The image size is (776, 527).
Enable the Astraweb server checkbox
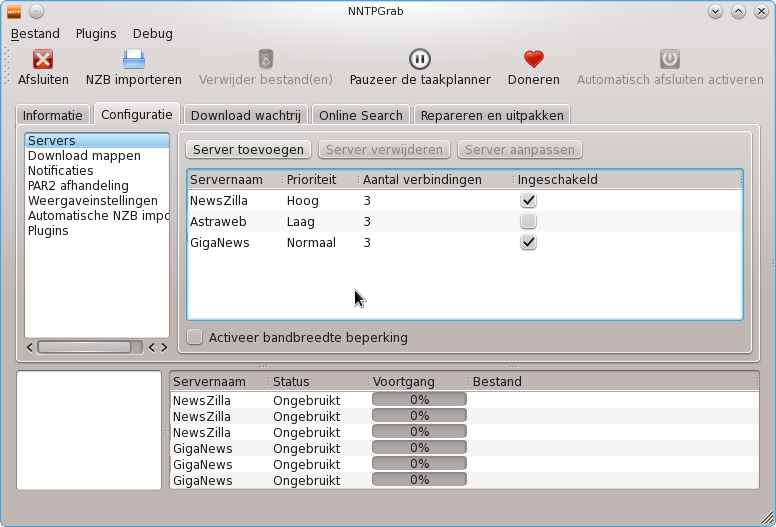(528, 221)
